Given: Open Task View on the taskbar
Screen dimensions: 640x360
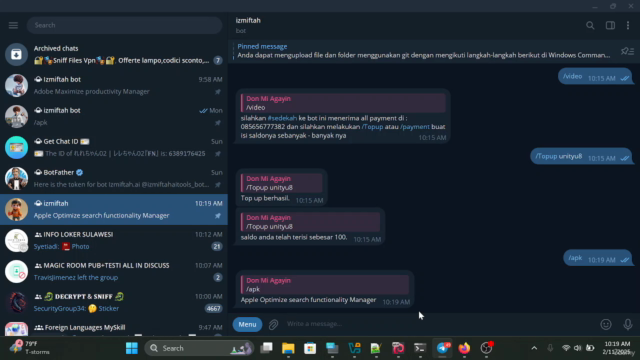Looking at the screenshot, I should coord(266,348).
